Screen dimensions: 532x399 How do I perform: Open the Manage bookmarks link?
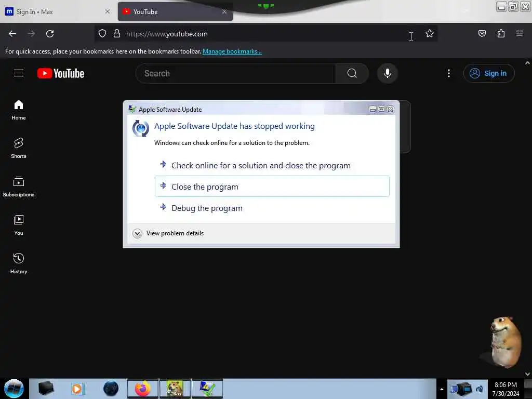(x=232, y=51)
